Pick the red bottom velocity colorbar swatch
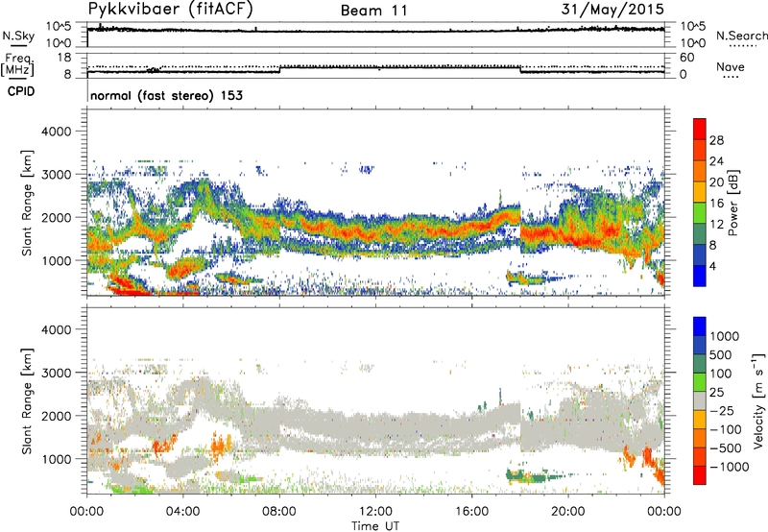Image resolution: width=768 pixels, height=532 pixels. point(700,475)
